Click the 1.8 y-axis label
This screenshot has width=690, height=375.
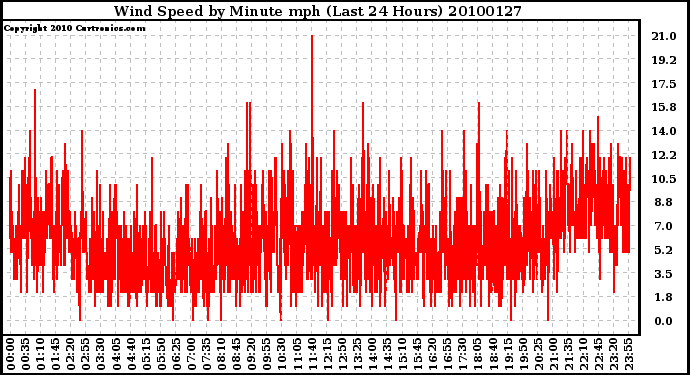click(x=664, y=297)
